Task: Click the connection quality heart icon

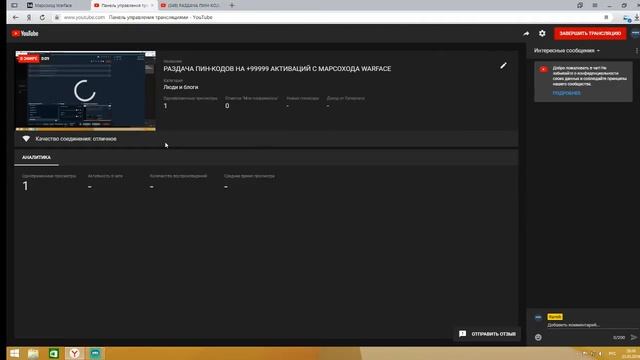Action: tap(26, 139)
